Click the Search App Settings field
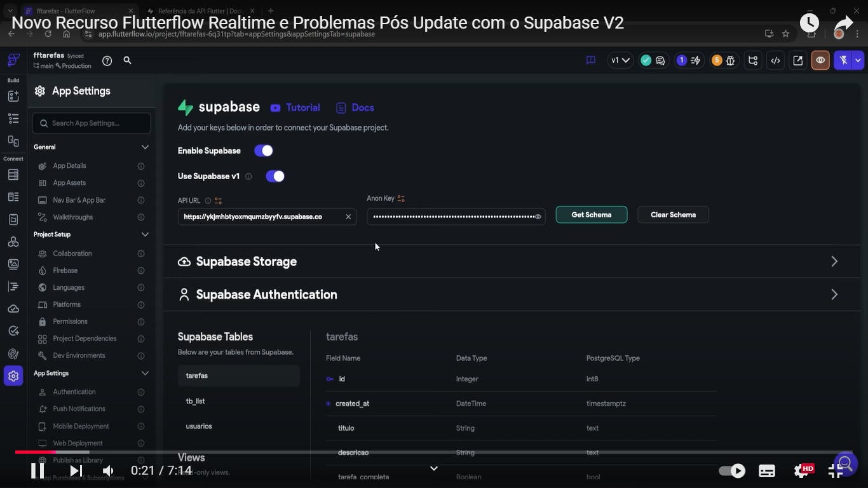868x488 pixels. click(92, 123)
